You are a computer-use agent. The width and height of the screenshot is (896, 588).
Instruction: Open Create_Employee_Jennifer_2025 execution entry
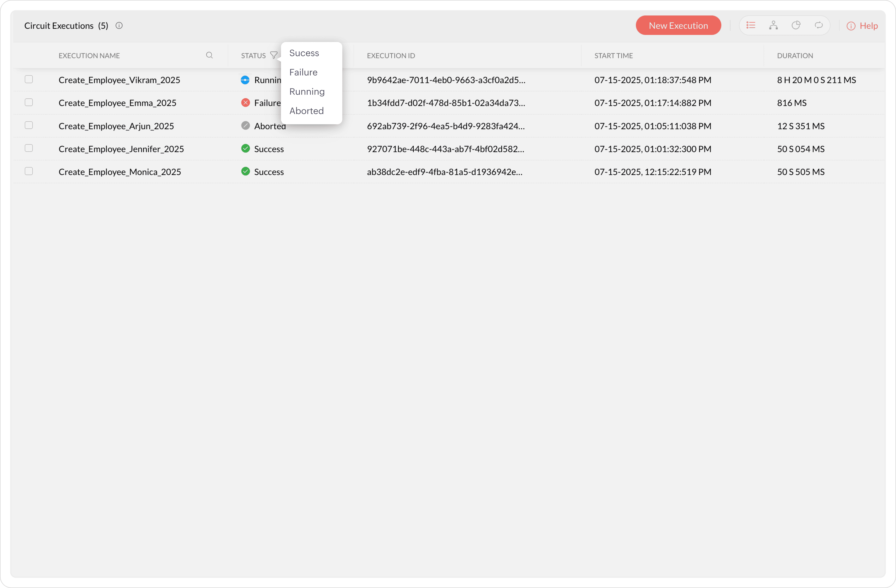(x=121, y=149)
